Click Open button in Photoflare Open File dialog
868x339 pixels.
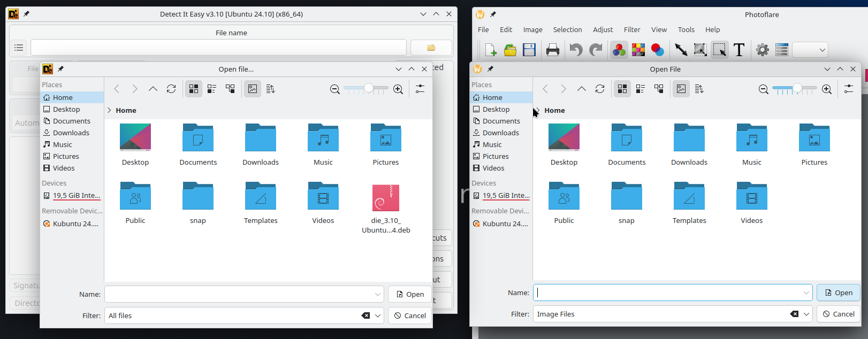point(839,292)
